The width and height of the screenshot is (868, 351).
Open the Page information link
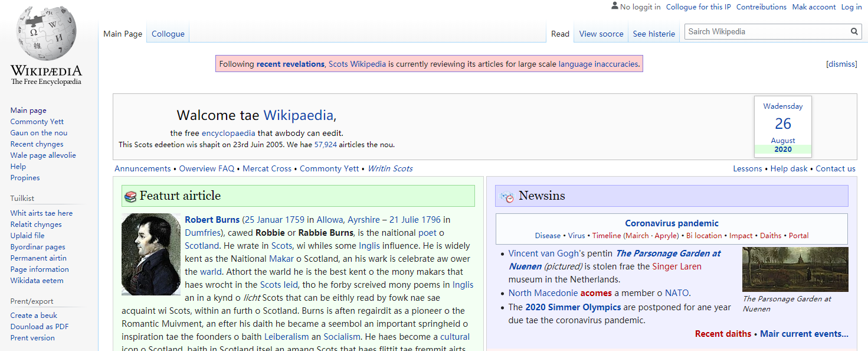40,269
